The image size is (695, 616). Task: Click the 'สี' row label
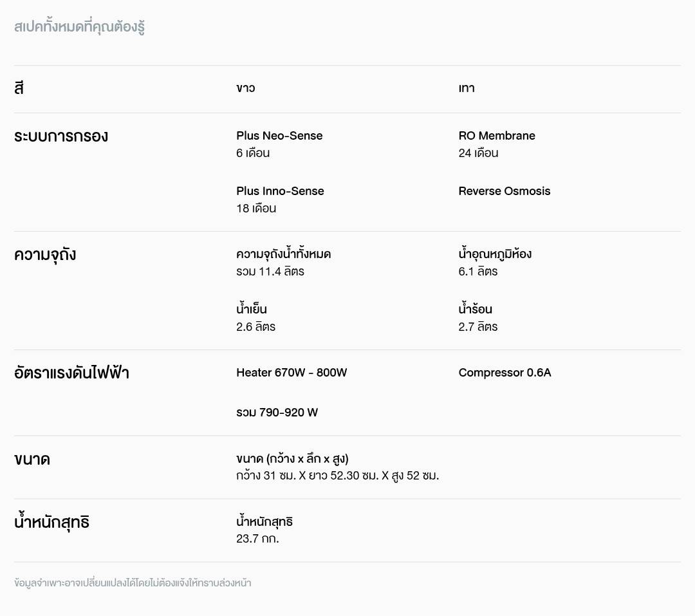point(19,88)
